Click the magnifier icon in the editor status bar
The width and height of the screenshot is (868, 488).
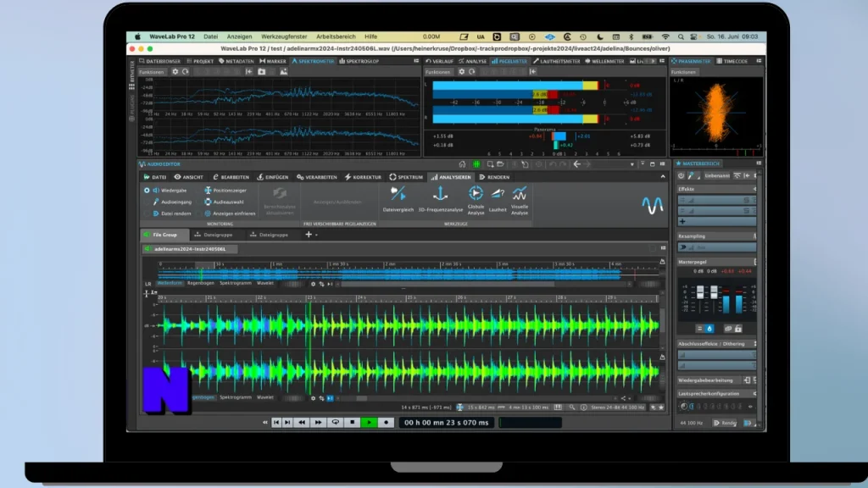pyautogui.click(x=572, y=408)
